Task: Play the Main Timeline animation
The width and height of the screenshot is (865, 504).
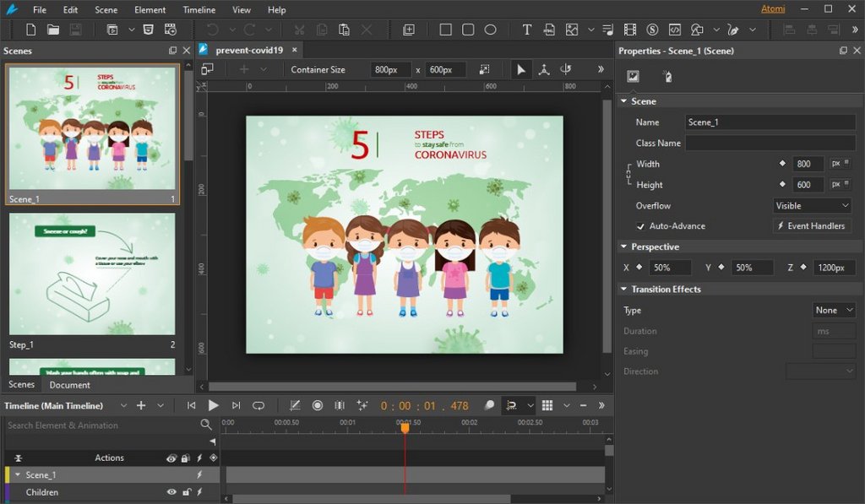Action: point(214,406)
